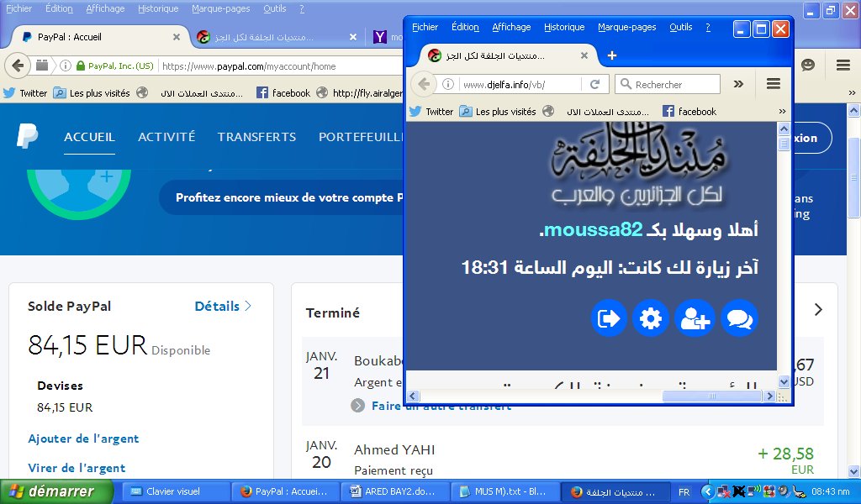861x504 pixels.
Task: Open the ACTIVITÉ section in PayPal
Action: coord(166,137)
